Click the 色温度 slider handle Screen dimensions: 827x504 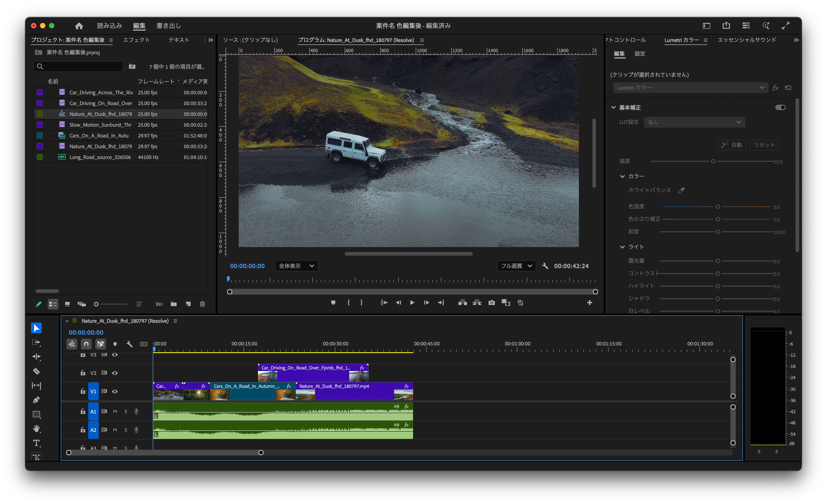pos(718,207)
